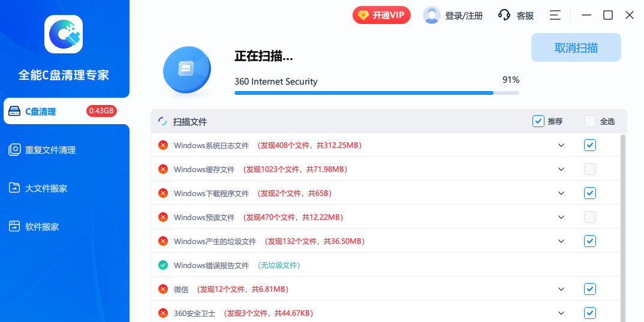Open the 重复文件清理 tab
This screenshot has height=322, width=644.
[x=50, y=150]
